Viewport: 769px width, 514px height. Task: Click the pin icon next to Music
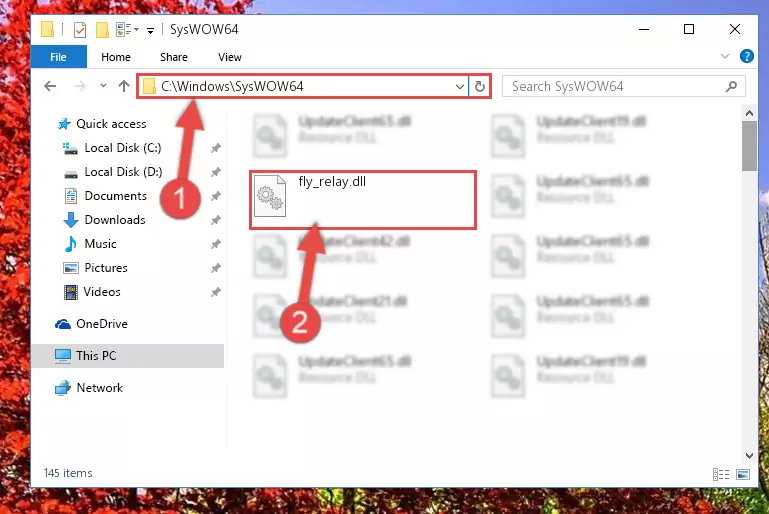pos(216,244)
